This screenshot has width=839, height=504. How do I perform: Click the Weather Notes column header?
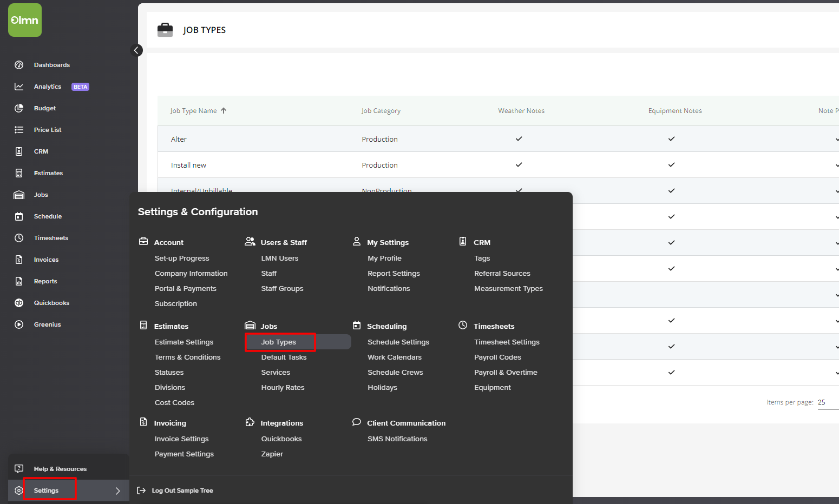521,111
